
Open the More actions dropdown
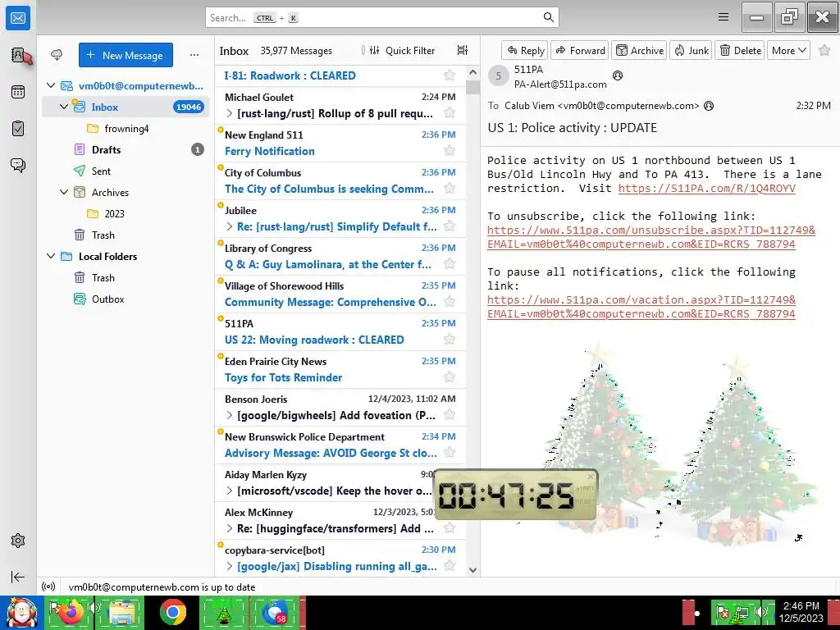pos(788,50)
